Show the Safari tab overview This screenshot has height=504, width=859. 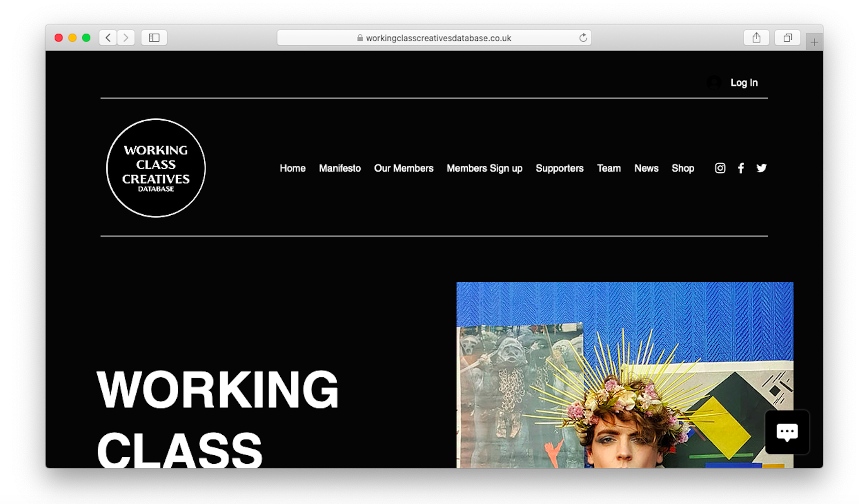788,38
